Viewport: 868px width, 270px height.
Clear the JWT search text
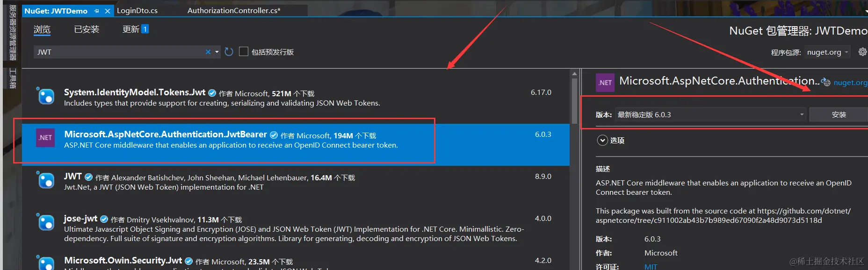click(x=208, y=52)
